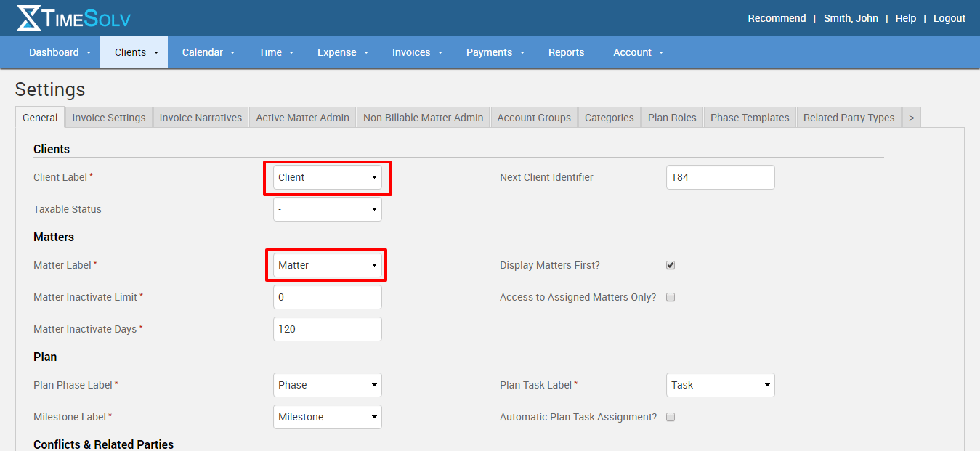The width and height of the screenshot is (980, 451).
Task: Expand the Matter Label dropdown
Action: point(328,265)
